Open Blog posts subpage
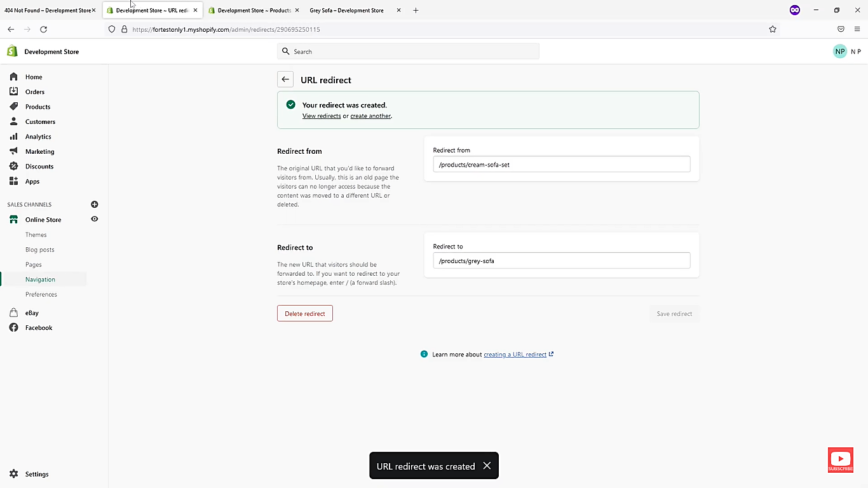Screen dimensions: 868x488 [39, 250]
